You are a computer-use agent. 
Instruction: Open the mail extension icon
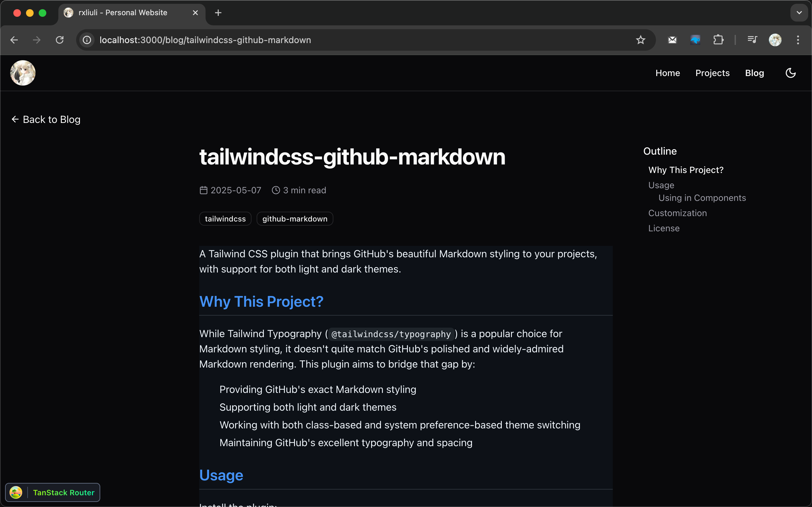pyautogui.click(x=672, y=40)
